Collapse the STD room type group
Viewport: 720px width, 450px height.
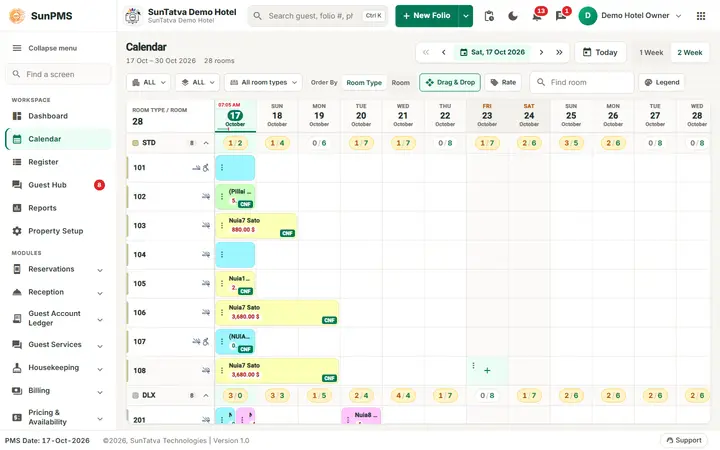point(206,143)
